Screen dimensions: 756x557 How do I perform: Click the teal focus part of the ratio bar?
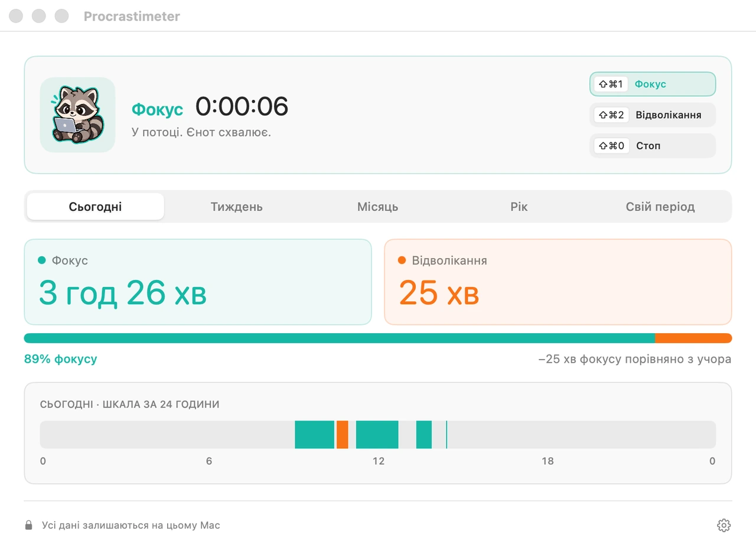pyautogui.click(x=340, y=338)
